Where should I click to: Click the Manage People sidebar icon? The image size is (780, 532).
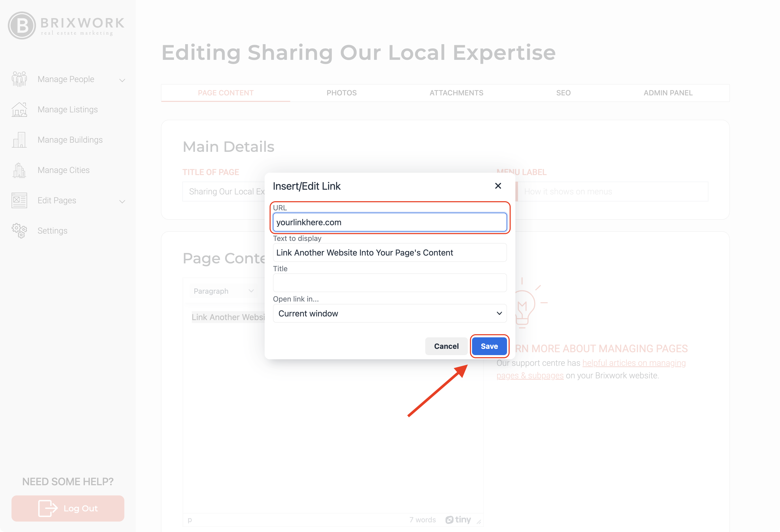coord(19,79)
